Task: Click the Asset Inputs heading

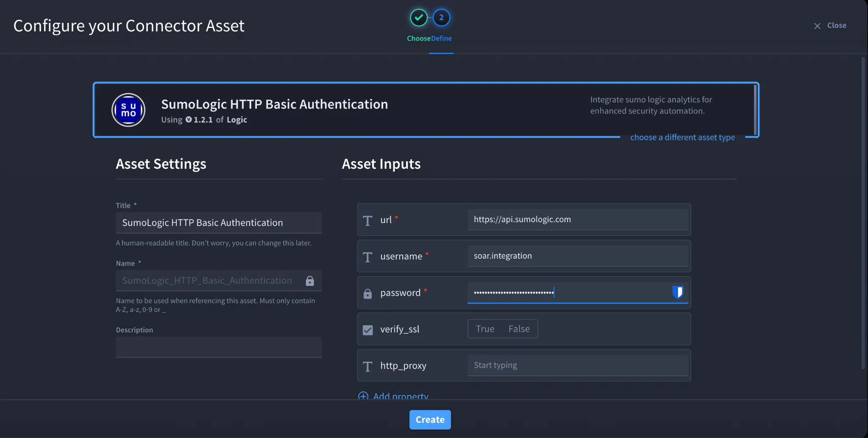Action: tap(381, 164)
